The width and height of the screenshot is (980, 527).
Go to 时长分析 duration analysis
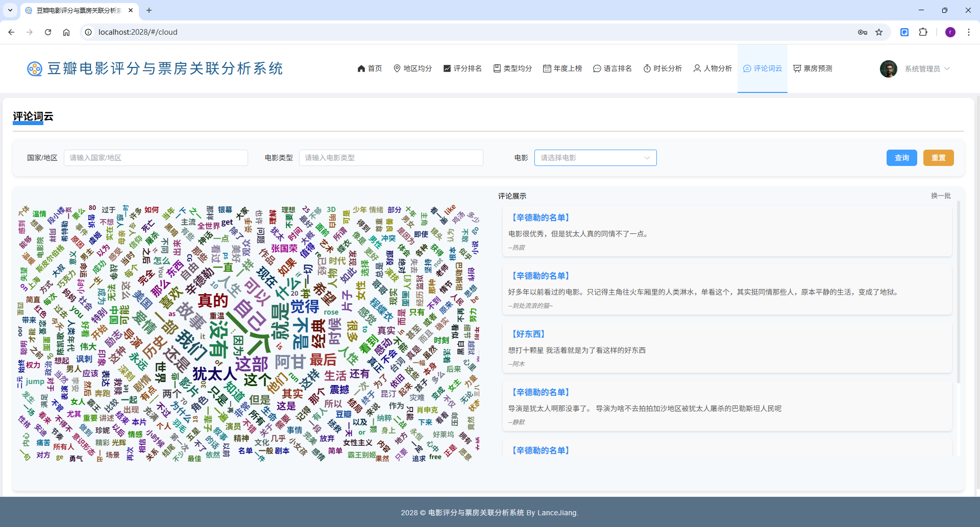click(663, 68)
